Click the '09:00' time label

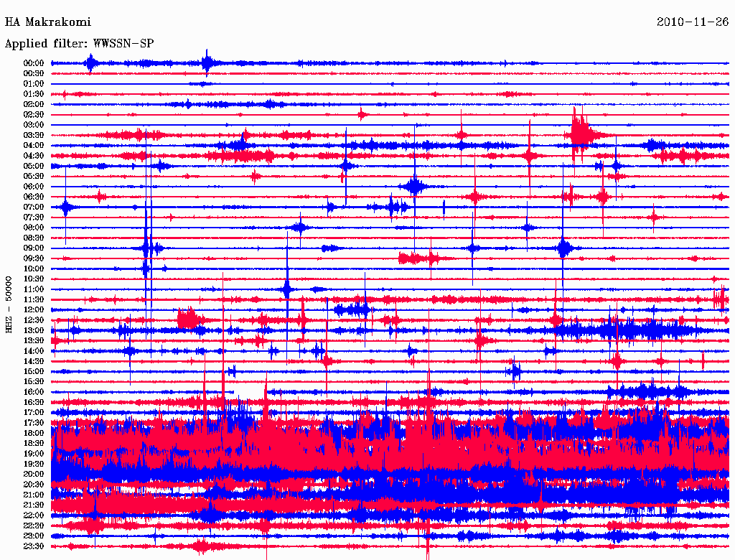pos(34,248)
